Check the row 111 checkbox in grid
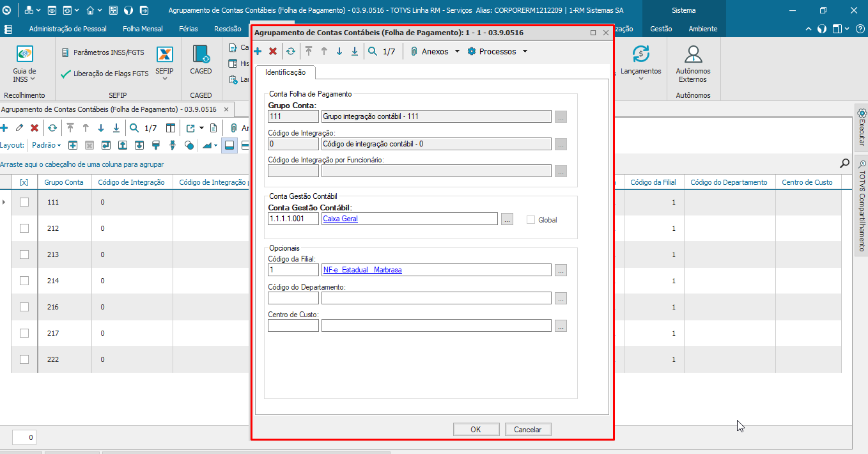This screenshot has width=868, height=454. 24,202
